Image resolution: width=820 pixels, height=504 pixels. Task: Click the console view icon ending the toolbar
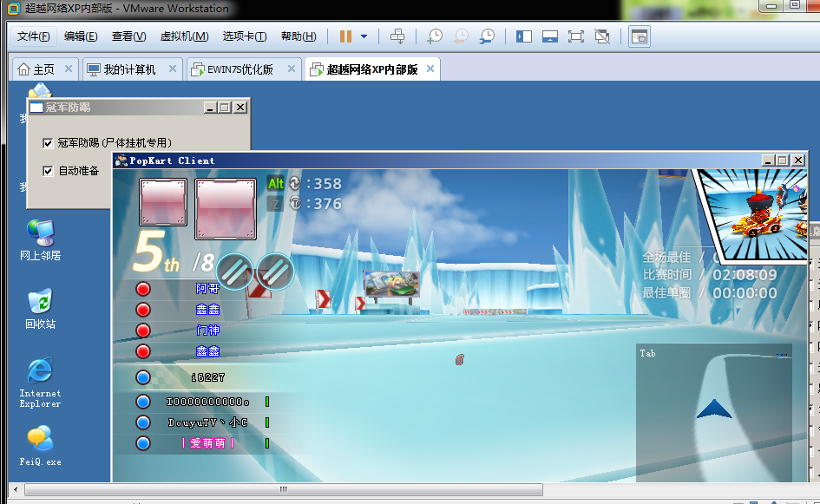point(639,36)
